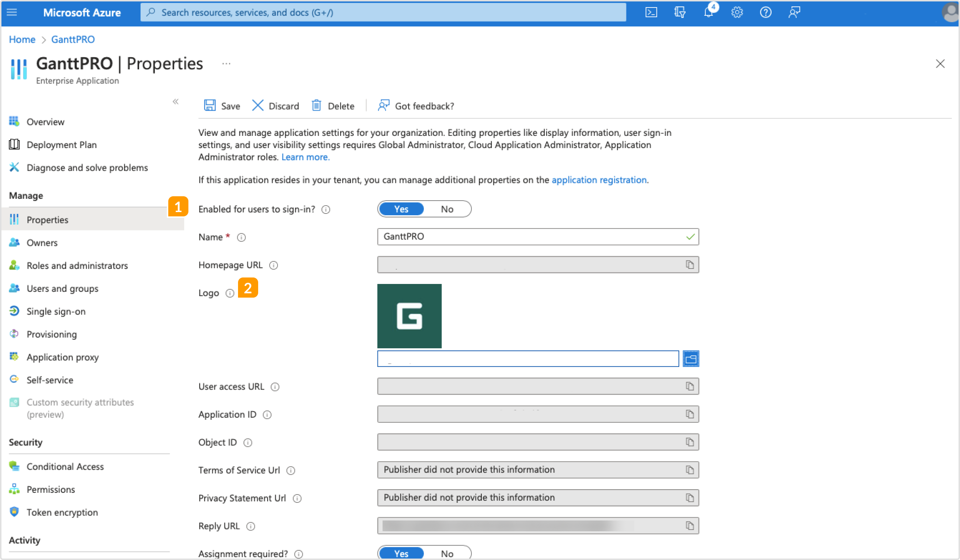Copy the Object ID value
960x560 pixels.
coord(690,442)
